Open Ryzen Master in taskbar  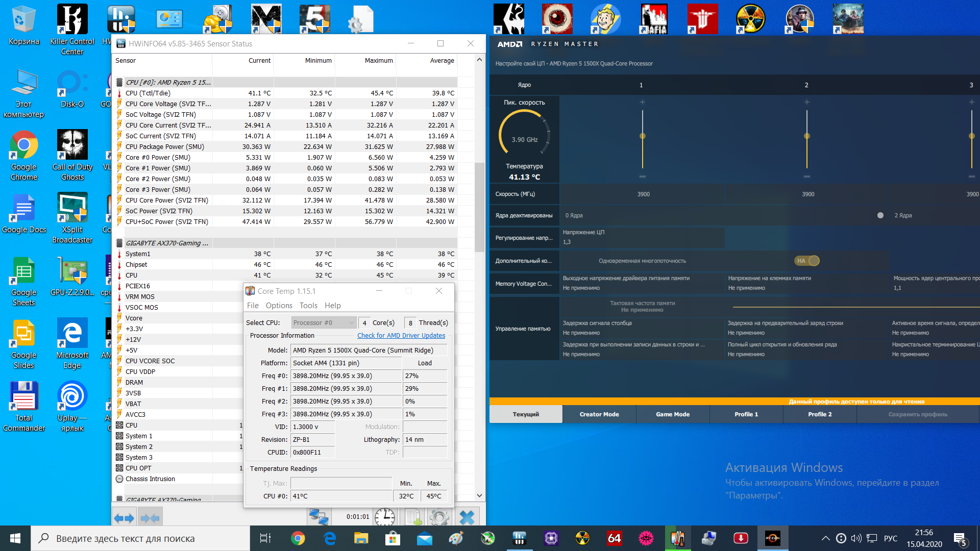click(x=772, y=538)
